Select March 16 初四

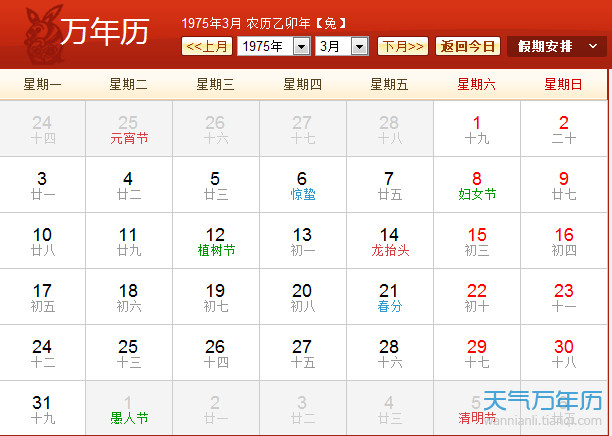tap(564, 241)
